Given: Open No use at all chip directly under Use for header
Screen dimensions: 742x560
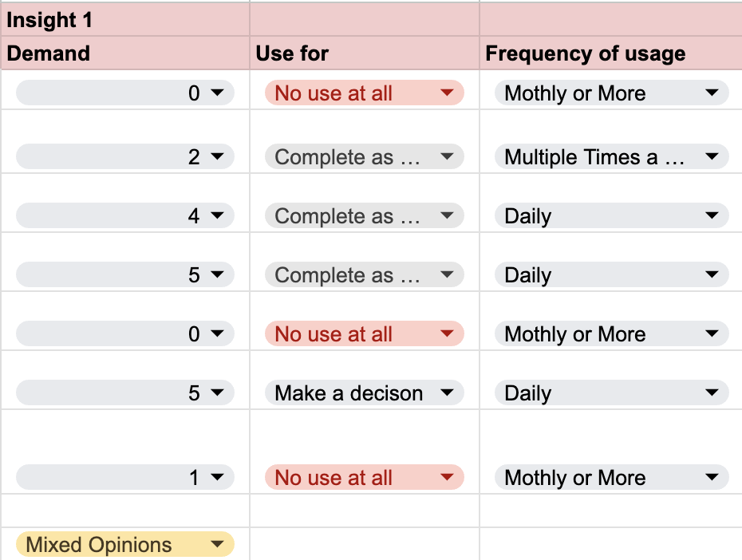Looking at the screenshot, I should [365, 93].
